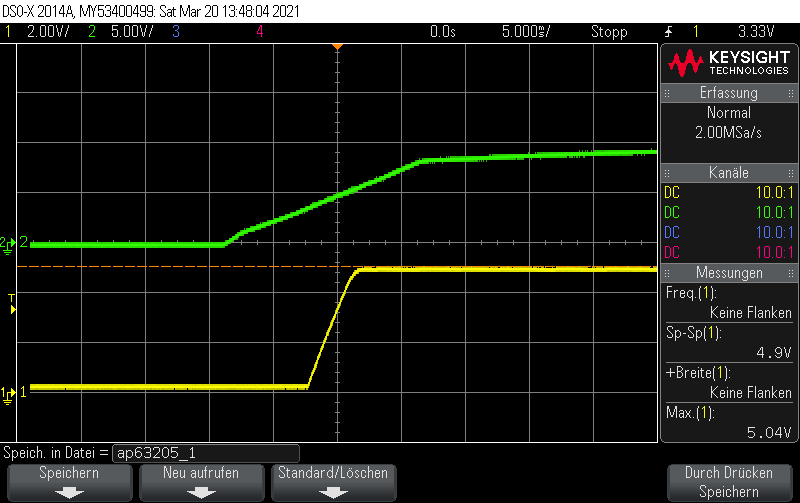Click the ap63205_1 filename field
The image size is (800, 503).
pos(206,453)
